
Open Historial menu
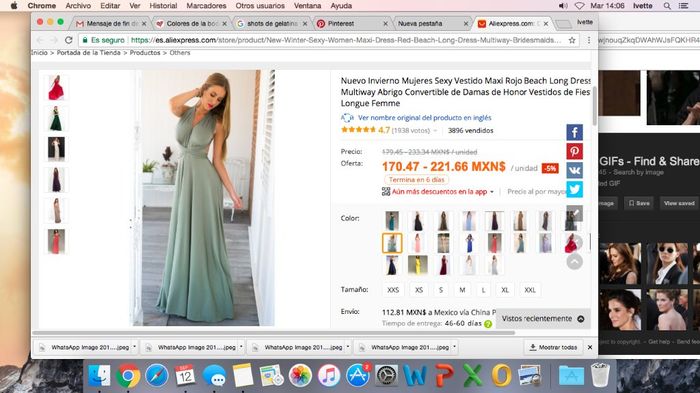163,6
